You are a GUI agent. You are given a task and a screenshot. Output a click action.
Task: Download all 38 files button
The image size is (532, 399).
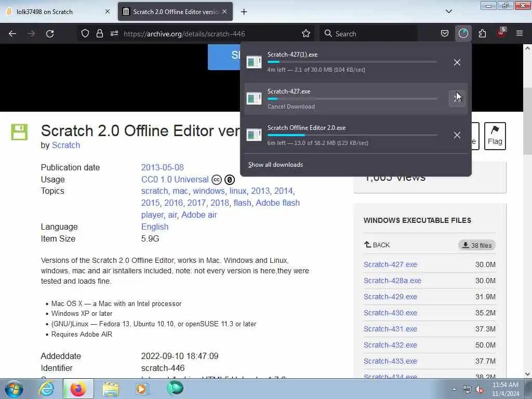(477, 245)
